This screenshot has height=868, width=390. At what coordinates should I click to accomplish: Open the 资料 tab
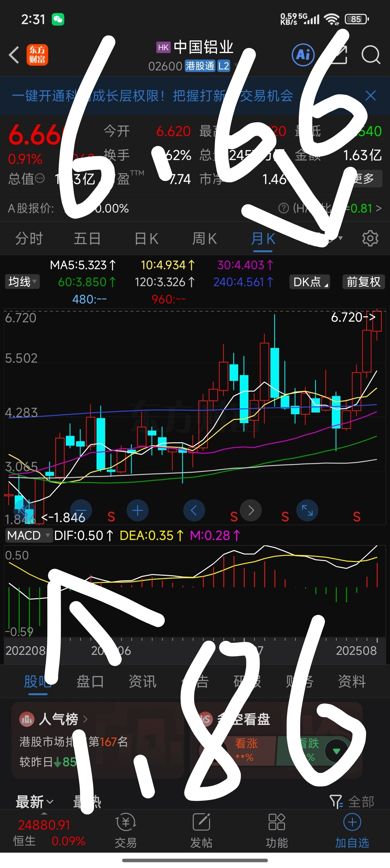[x=352, y=681]
